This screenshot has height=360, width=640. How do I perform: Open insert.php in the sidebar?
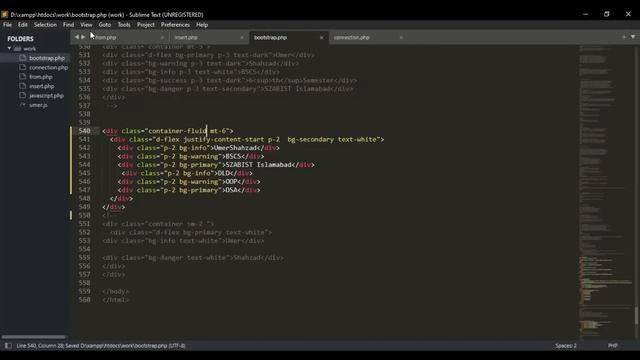[42, 86]
